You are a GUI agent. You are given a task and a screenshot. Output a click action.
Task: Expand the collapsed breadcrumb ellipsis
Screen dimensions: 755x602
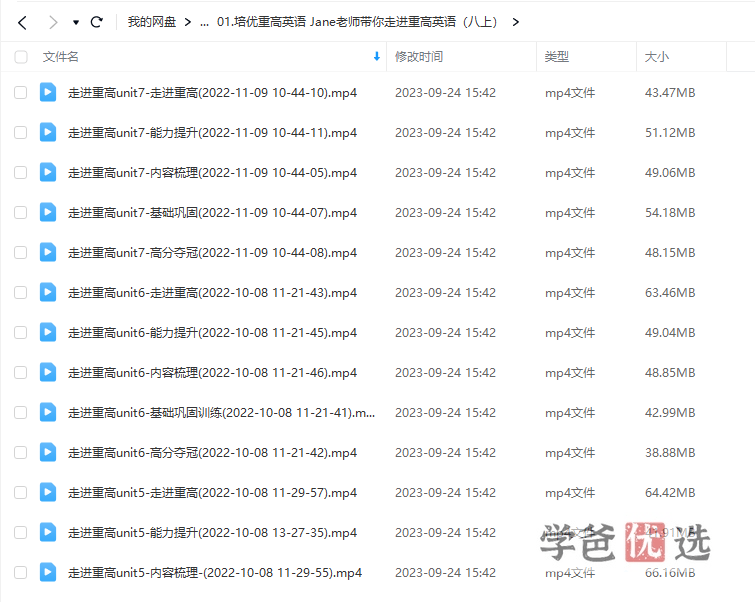(204, 22)
